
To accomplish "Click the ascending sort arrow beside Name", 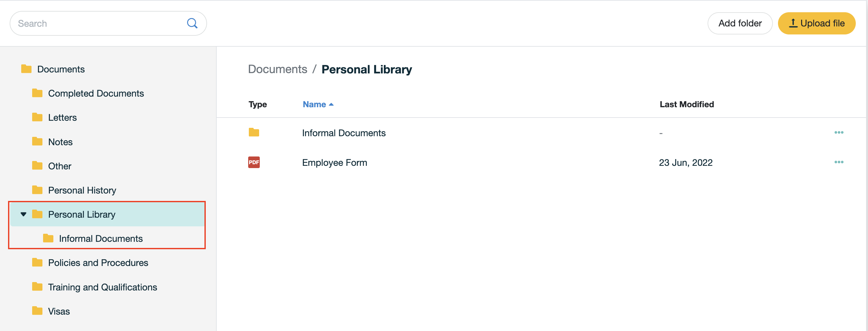I will [x=331, y=105].
